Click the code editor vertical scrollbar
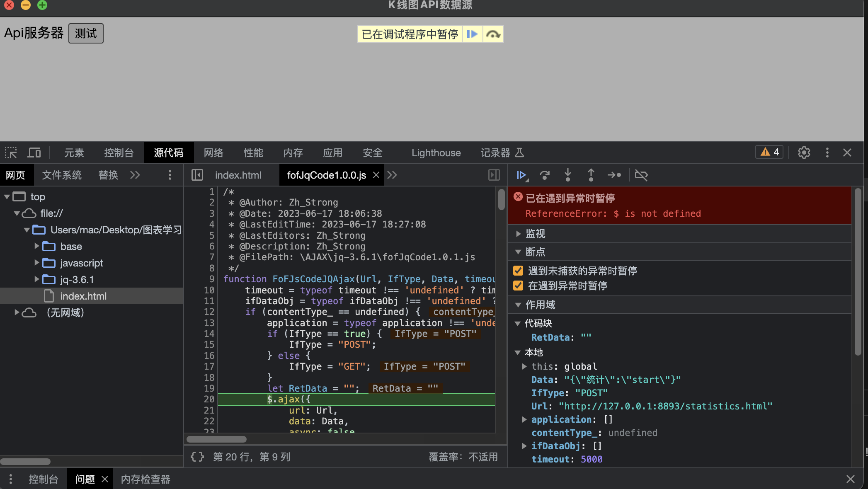Image resolution: width=868 pixels, height=489 pixels. [502, 199]
